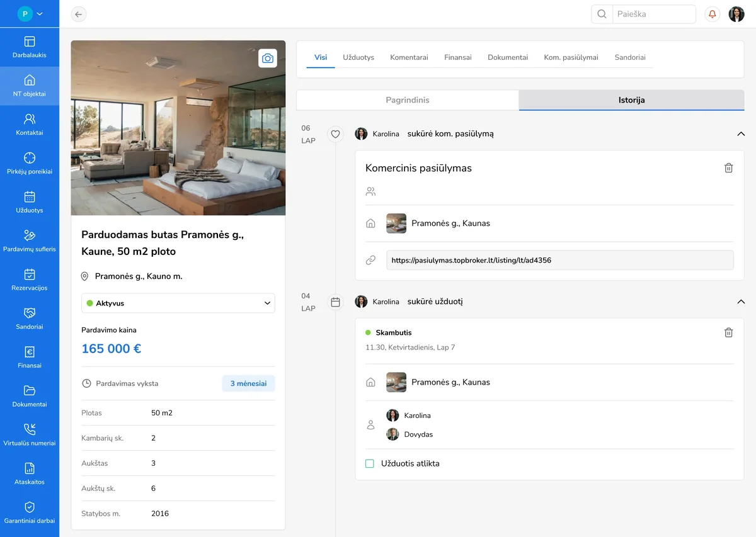This screenshot has width=756, height=537.
Task: Click the 3 mėnesiai badge
Action: point(248,383)
